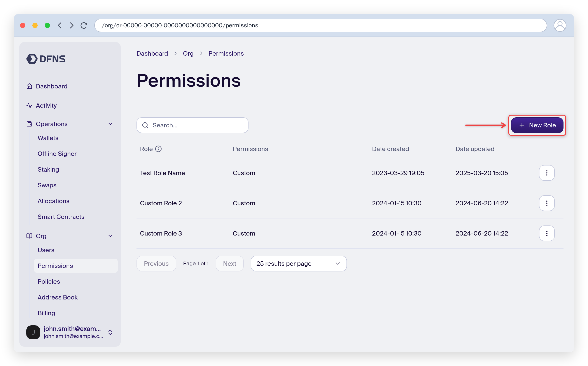Click Org in the breadcrumb

pyautogui.click(x=188, y=53)
